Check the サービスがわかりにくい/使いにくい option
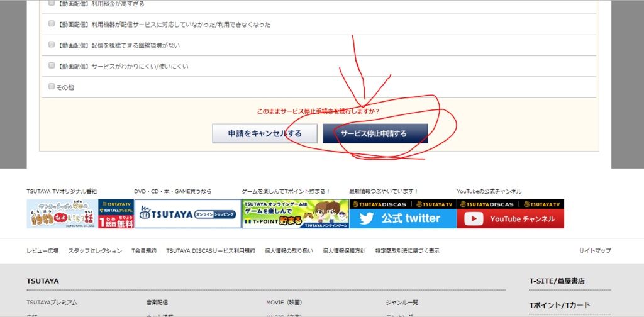Screen dimensions: 644x317 [x=52, y=65]
